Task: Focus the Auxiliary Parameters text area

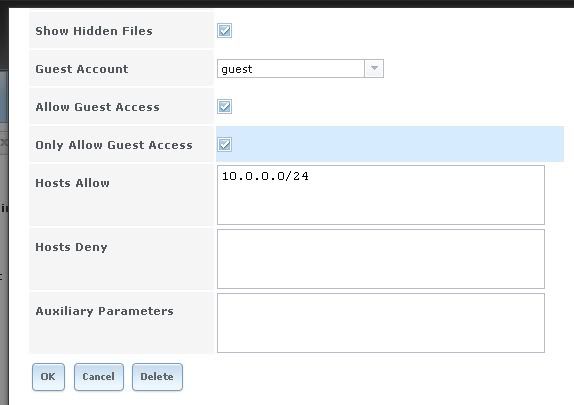Action: tap(381, 323)
